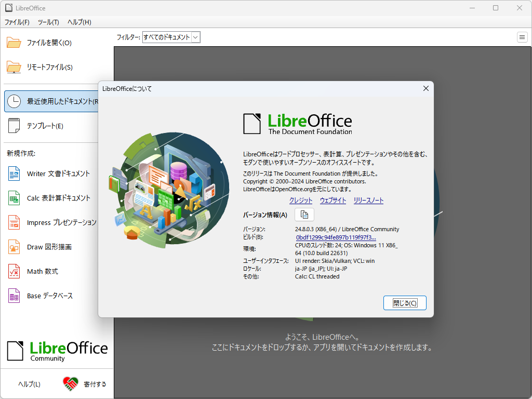The height and width of the screenshot is (399, 532).
Task: Follow the クレジット link
Action: [x=300, y=199]
